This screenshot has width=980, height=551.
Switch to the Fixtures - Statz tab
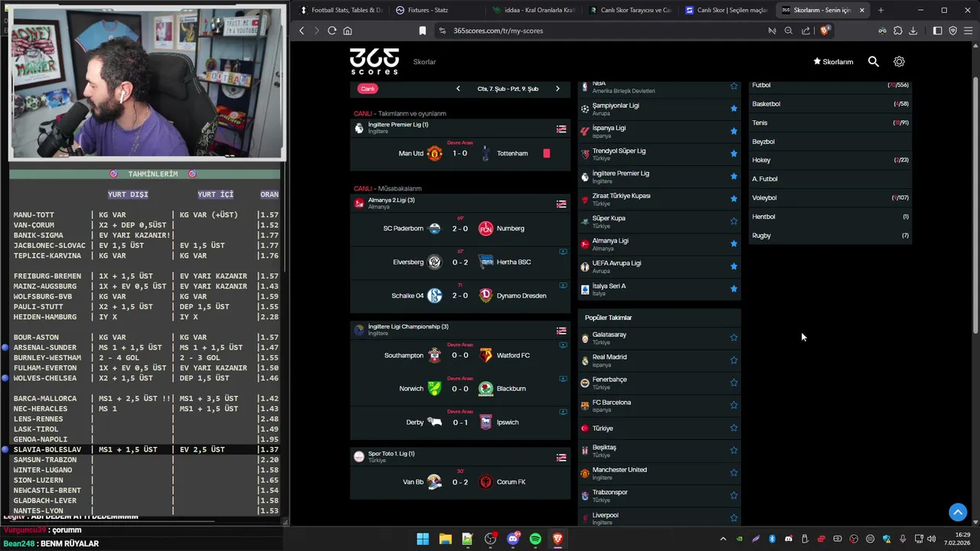[x=436, y=10]
